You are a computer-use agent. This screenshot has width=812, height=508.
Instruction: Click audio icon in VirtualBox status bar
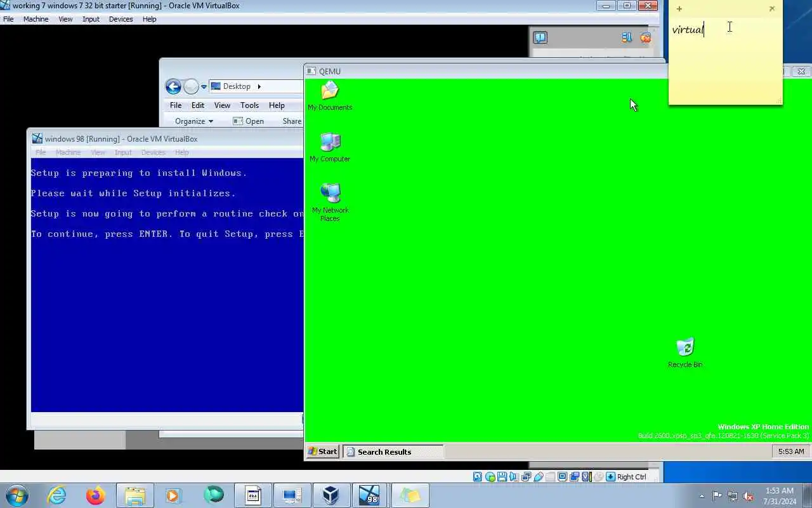514,477
